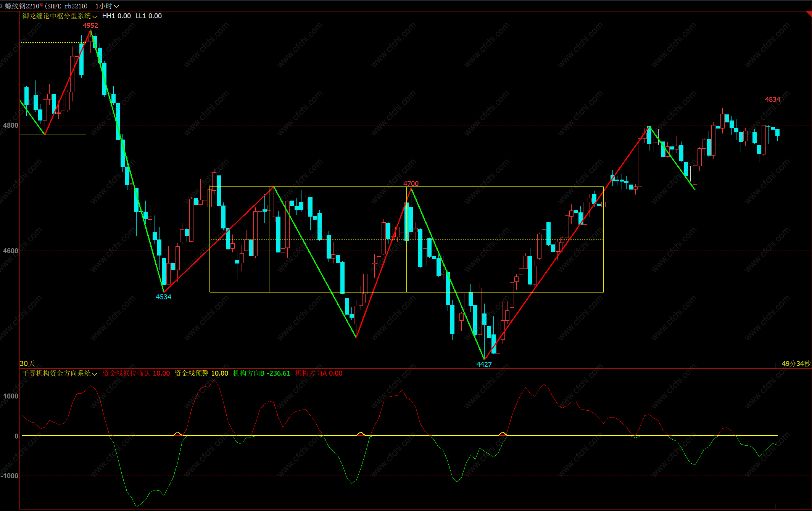Click the small square icon before 螺纹钢2210

point(2,6)
